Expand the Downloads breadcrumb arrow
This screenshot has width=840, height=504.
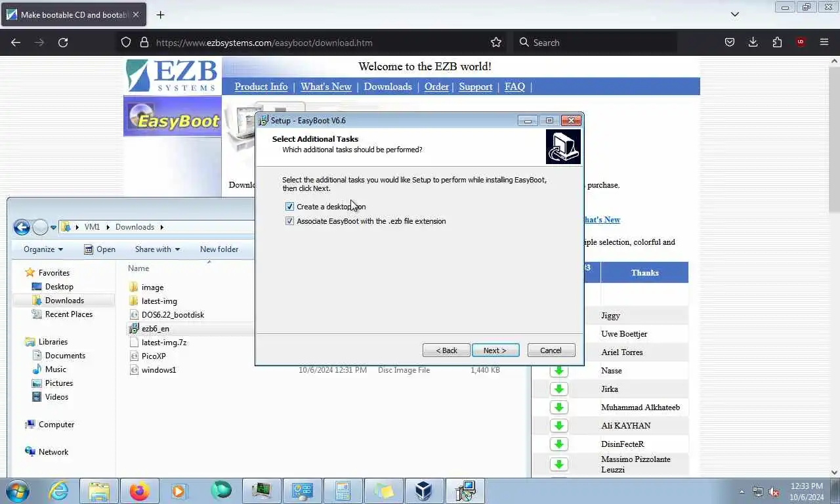tap(161, 227)
